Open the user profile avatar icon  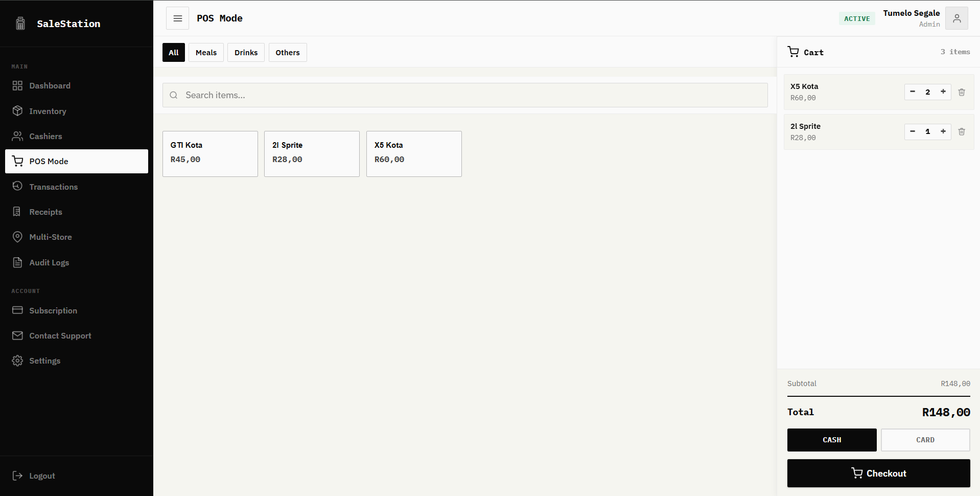pos(956,18)
